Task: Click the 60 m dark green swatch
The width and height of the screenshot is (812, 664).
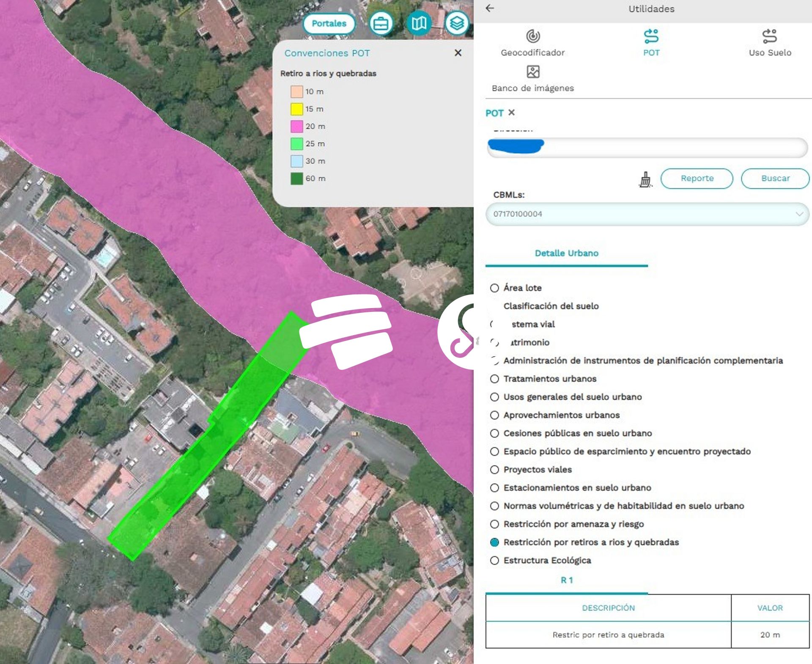Action: (x=296, y=179)
